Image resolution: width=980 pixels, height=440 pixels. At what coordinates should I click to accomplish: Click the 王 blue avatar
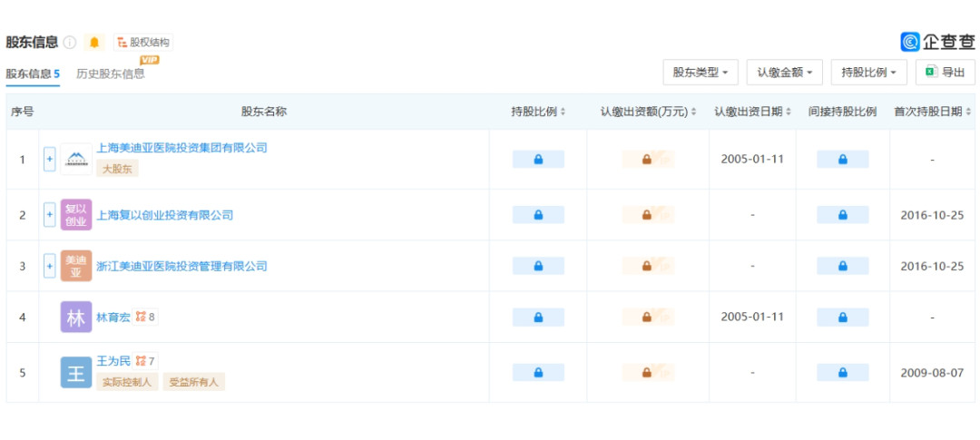[x=76, y=373]
